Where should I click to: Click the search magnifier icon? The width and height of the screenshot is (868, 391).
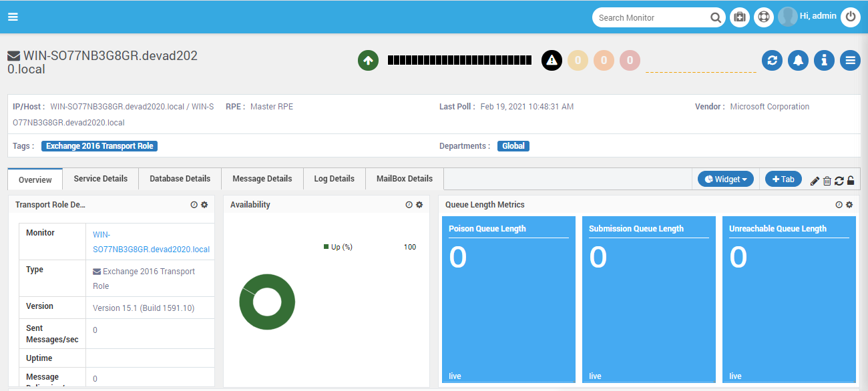[715, 18]
